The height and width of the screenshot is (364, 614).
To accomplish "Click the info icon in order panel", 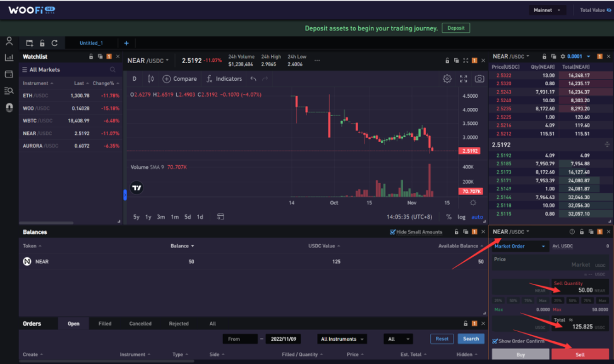I will coord(572,232).
